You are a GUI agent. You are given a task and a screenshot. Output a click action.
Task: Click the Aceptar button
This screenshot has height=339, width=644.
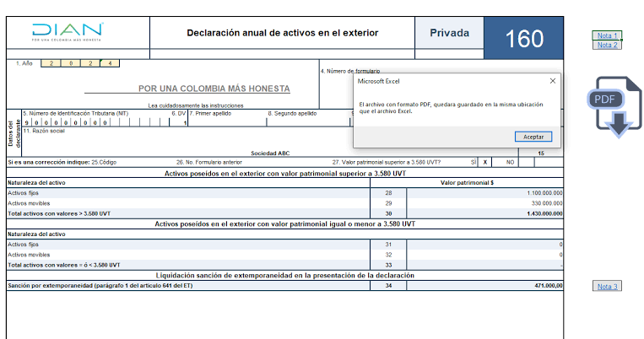click(x=533, y=137)
